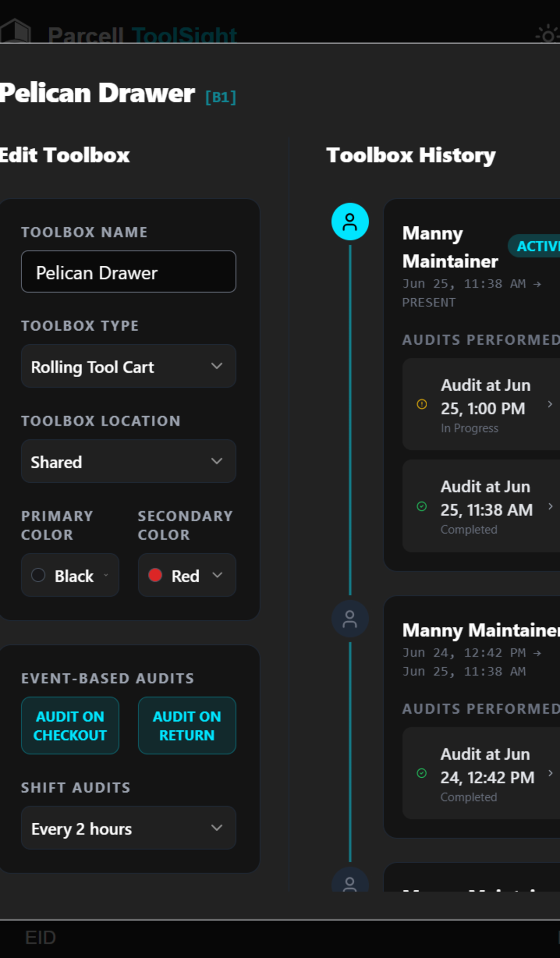Open the Secondary Color Red dropdown
The image size is (560, 958).
tap(187, 575)
